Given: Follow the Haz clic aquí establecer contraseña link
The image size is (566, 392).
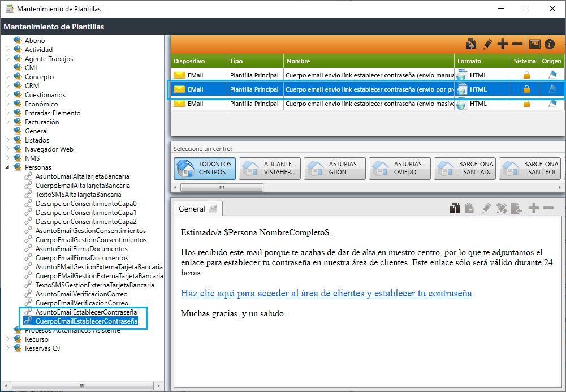Looking at the screenshot, I should click(326, 293).
